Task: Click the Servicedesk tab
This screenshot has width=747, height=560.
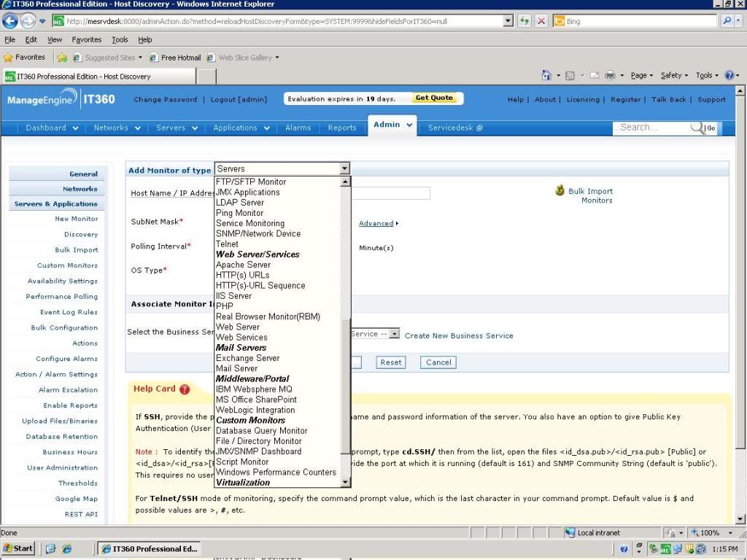Action: tap(455, 128)
